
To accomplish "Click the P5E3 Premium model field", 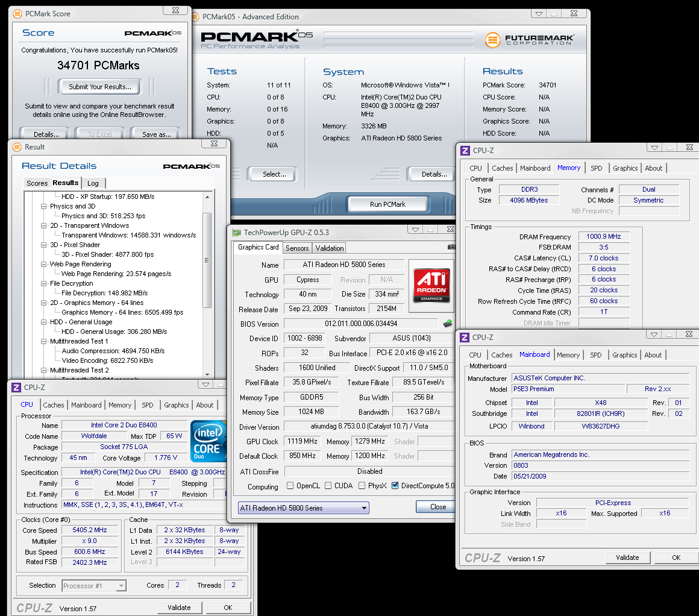I will click(567, 389).
